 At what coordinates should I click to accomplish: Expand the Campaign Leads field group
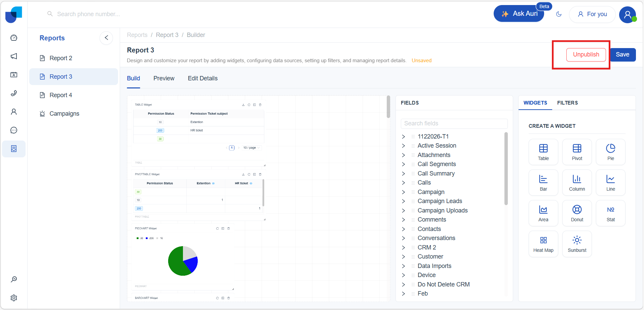(404, 201)
